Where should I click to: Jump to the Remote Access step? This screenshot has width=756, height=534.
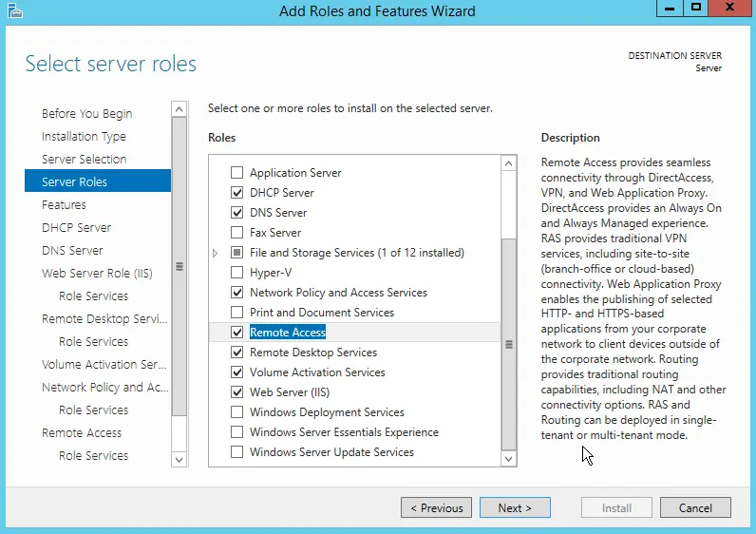coord(82,433)
